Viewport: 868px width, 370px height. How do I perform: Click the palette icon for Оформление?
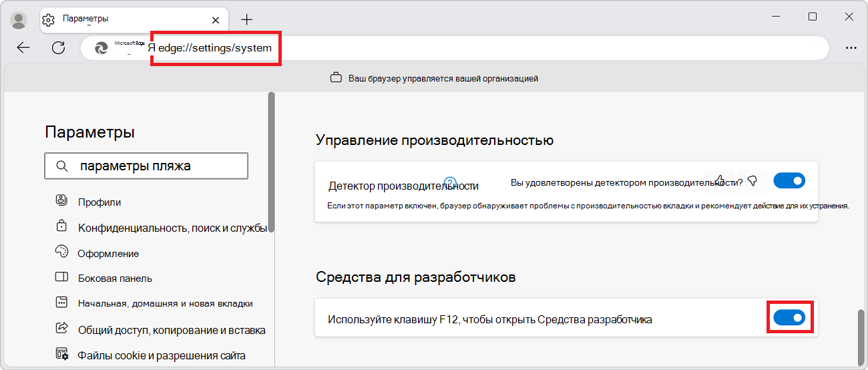click(61, 252)
